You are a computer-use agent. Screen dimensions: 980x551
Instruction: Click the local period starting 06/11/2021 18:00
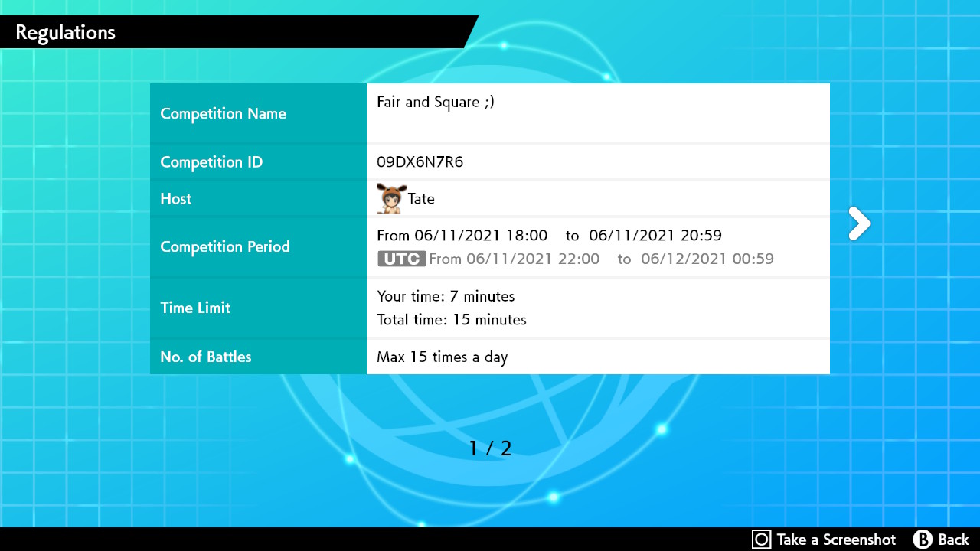pyautogui.click(x=550, y=235)
